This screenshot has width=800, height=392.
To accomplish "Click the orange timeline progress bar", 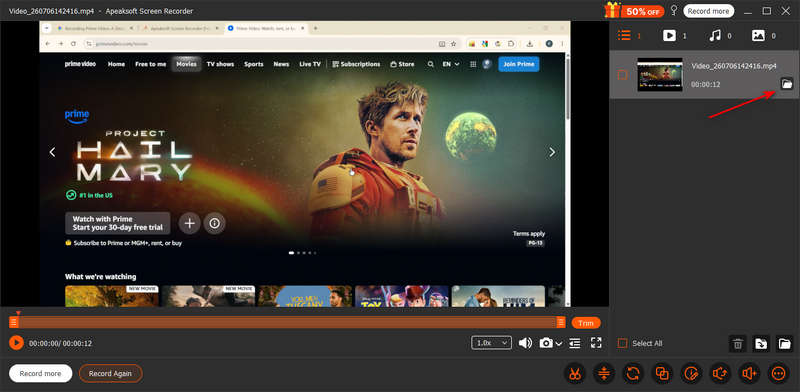I will (x=287, y=322).
